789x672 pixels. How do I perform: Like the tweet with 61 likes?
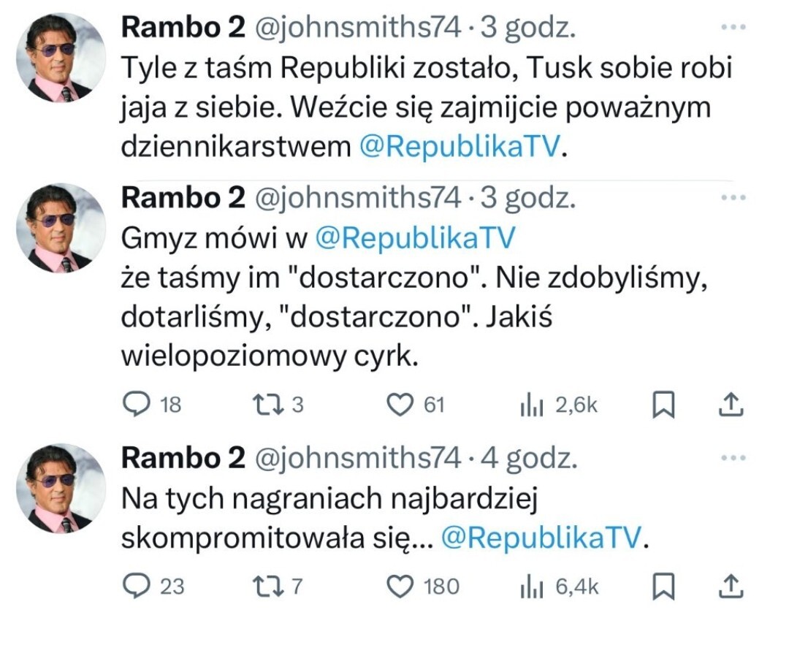[399, 405]
